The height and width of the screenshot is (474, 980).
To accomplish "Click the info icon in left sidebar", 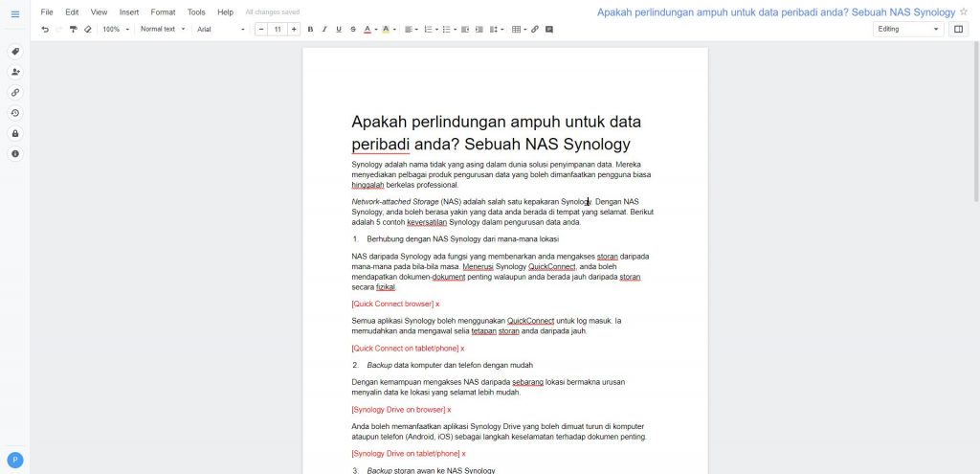I will (x=15, y=153).
